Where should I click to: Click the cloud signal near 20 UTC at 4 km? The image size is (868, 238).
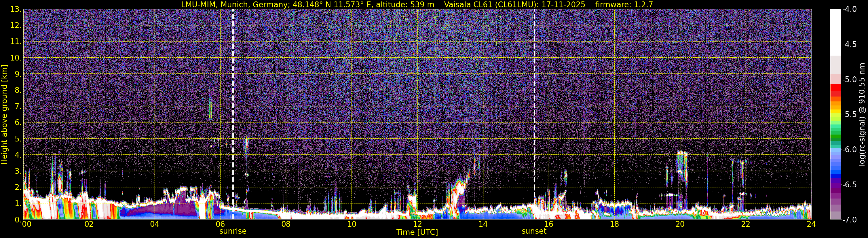(682, 168)
